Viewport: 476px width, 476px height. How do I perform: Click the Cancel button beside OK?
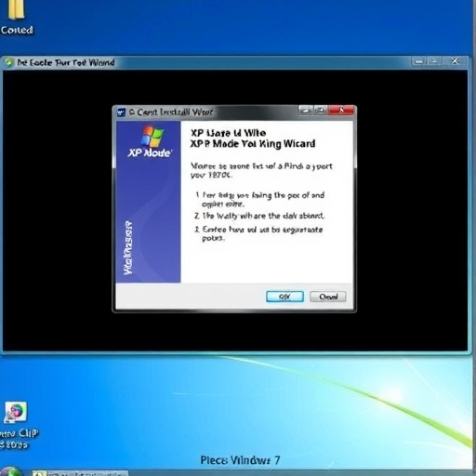(328, 297)
